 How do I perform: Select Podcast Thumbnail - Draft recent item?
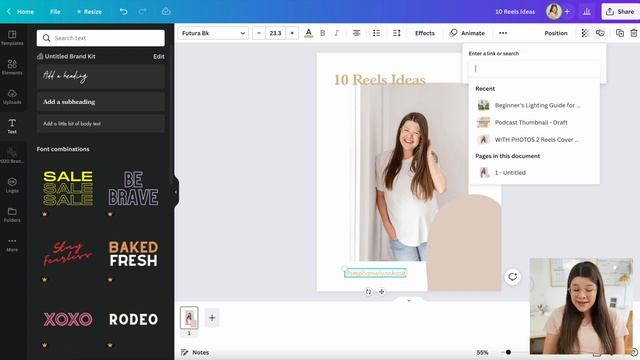[534, 122]
